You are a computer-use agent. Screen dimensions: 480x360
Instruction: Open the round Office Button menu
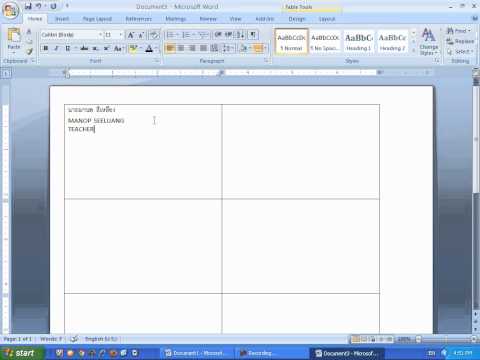click(x=10, y=10)
